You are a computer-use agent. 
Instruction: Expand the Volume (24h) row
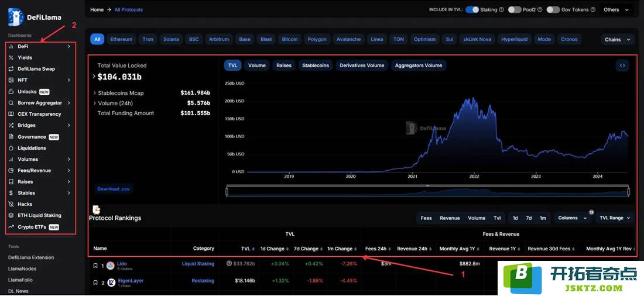tap(94, 104)
